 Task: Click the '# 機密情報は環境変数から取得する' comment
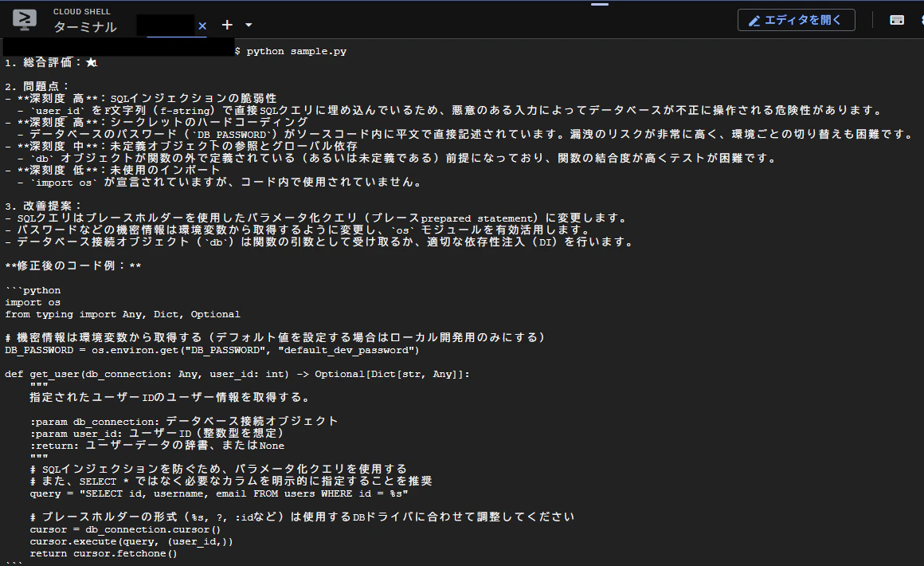[276, 338]
